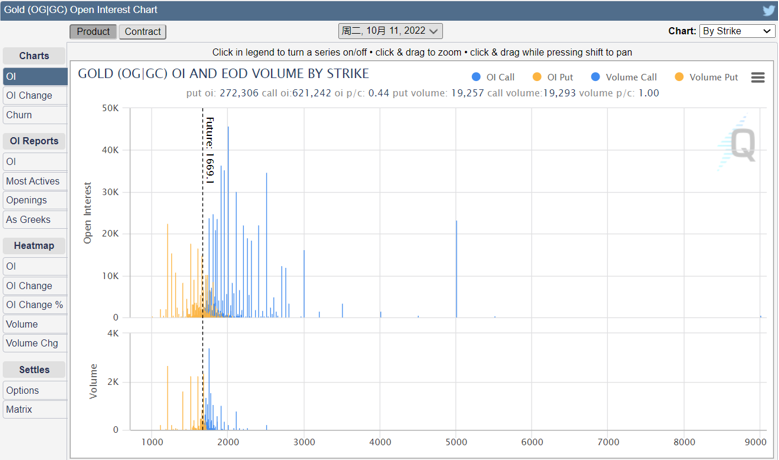Click the call OI bar at strike 2500

(266, 245)
